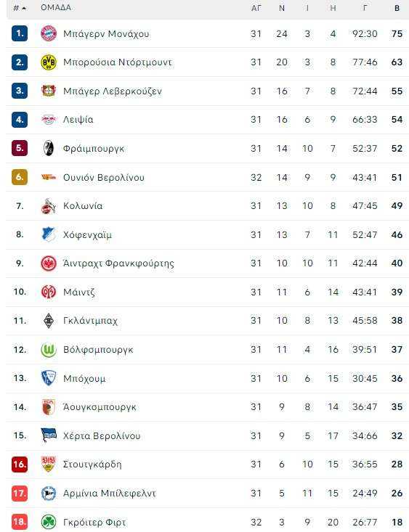Open the Μάιντζ team link
409x532 pixels.
78,292
